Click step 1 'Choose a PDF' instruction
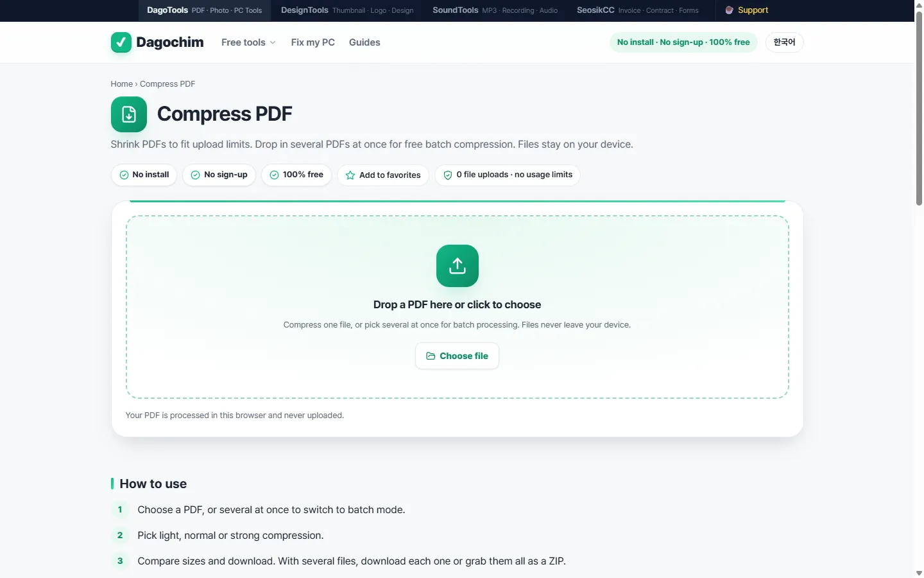The width and height of the screenshot is (924, 578). coord(271,510)
